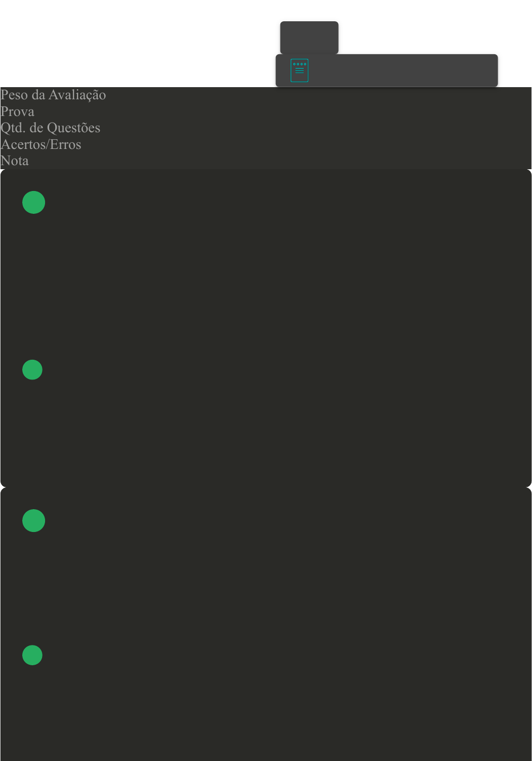The height and width of the screenshot is (761, 532).
Task: Click the header area right of Qtd. de Questões
Action: [x=316, y=128]
